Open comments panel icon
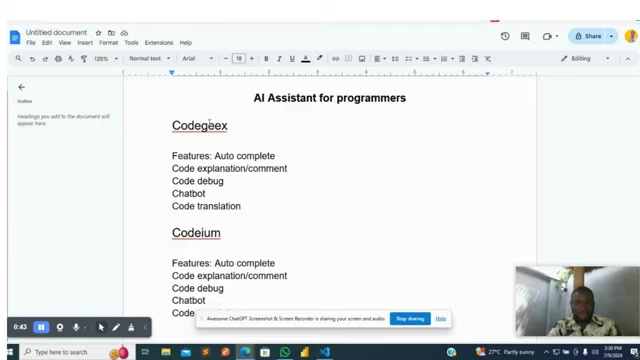This screenshot has height=360, width=640. coord(525,36)
